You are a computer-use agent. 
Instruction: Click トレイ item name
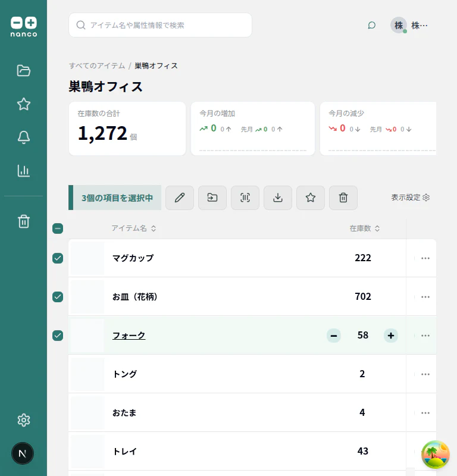point(124,452)
